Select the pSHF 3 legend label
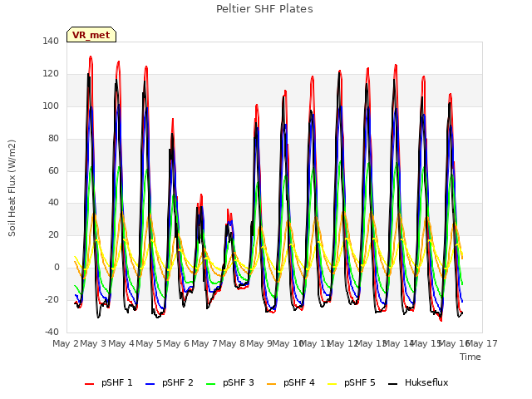 pos(239,382)
